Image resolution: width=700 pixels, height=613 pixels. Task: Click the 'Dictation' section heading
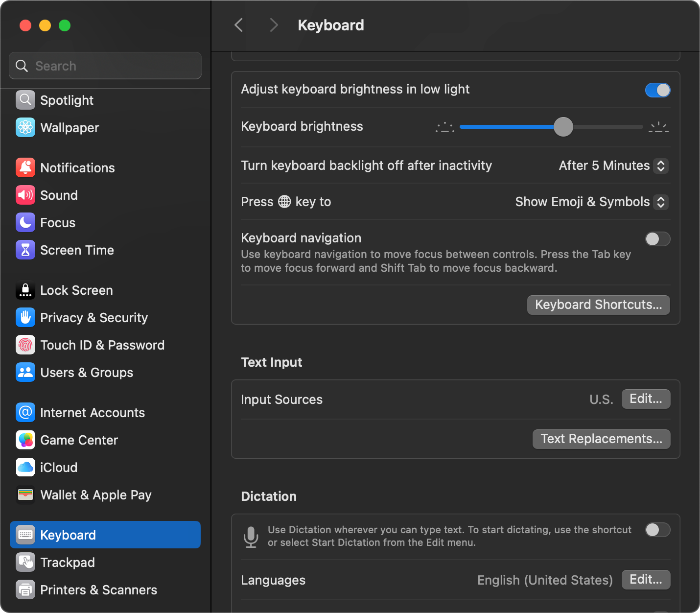269,496
